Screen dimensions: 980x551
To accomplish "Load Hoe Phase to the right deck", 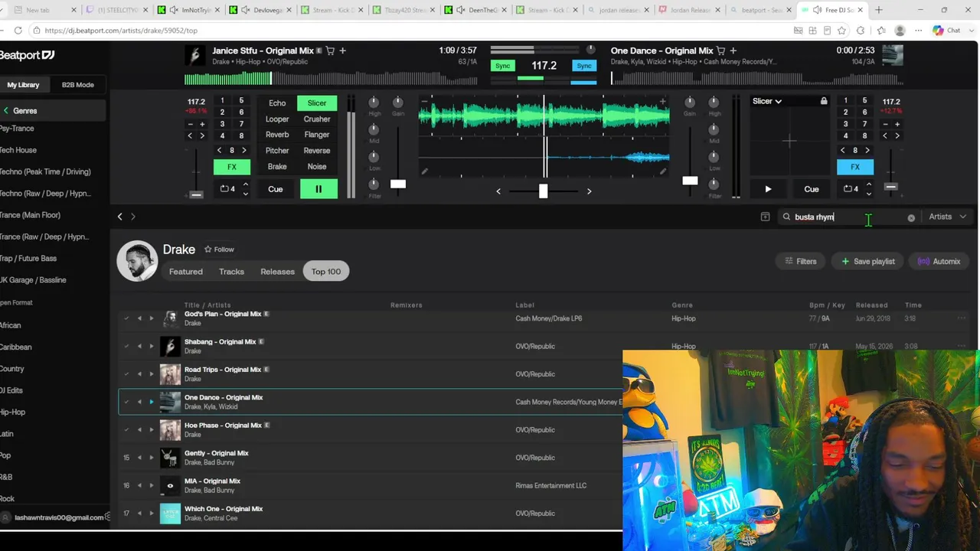I will pyautogui.click(x=151, y=429).
